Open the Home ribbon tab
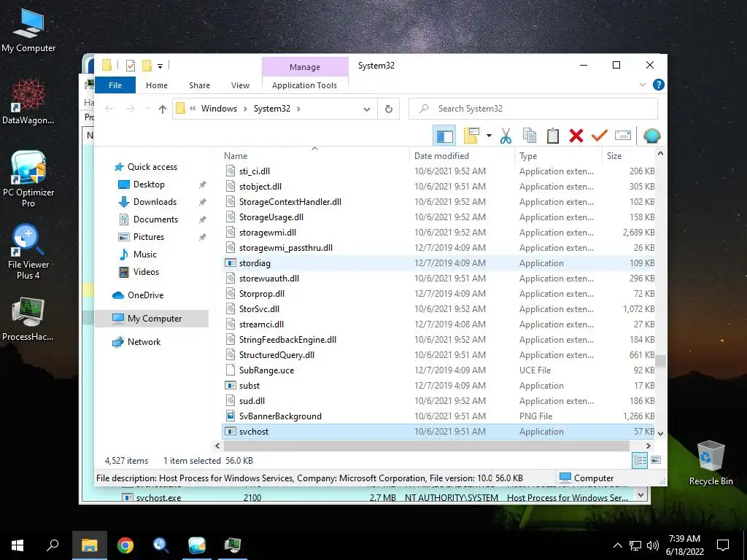The height and width of the screenshot is (560, 747). pos(157,85)
